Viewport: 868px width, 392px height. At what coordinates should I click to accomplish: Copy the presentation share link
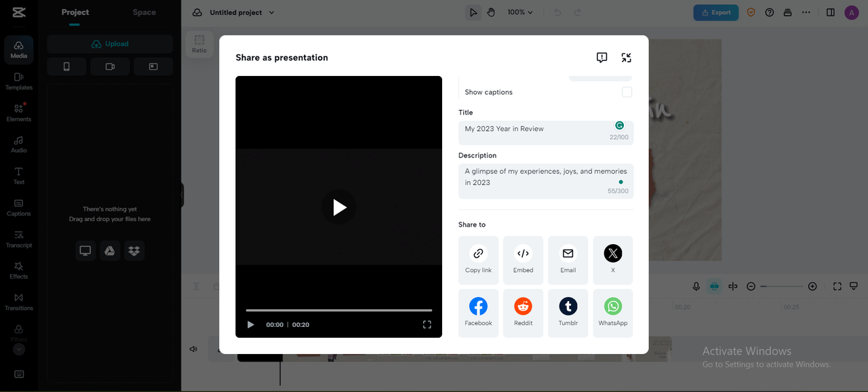pos(478,260)
